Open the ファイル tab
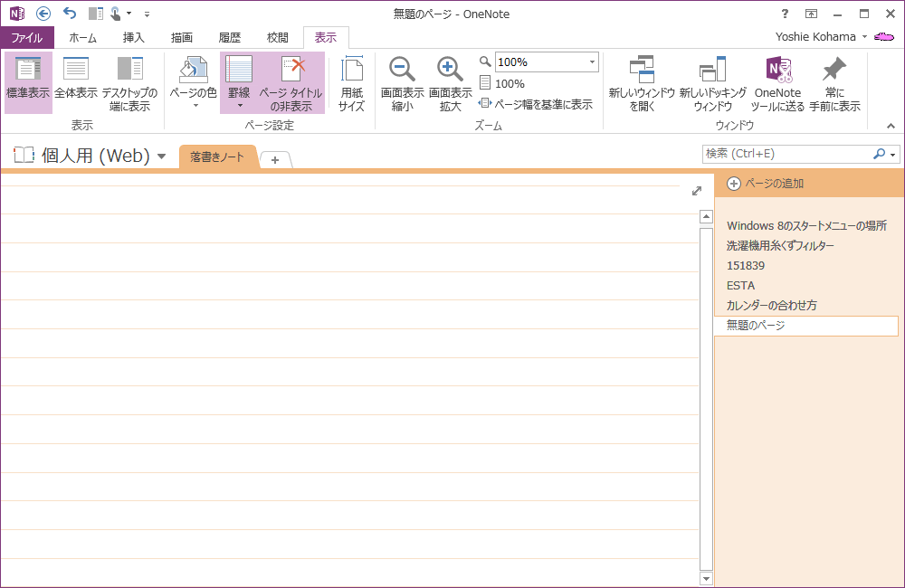This screenshot has height=588, width=905. tap(27, 37)
